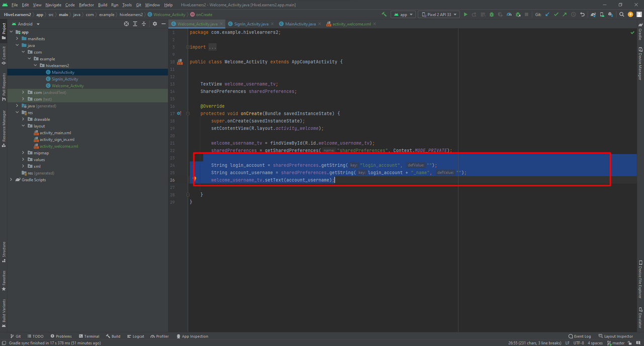Open Project panel settings gear
Viewport: 644px width, 346px height.
155,24
